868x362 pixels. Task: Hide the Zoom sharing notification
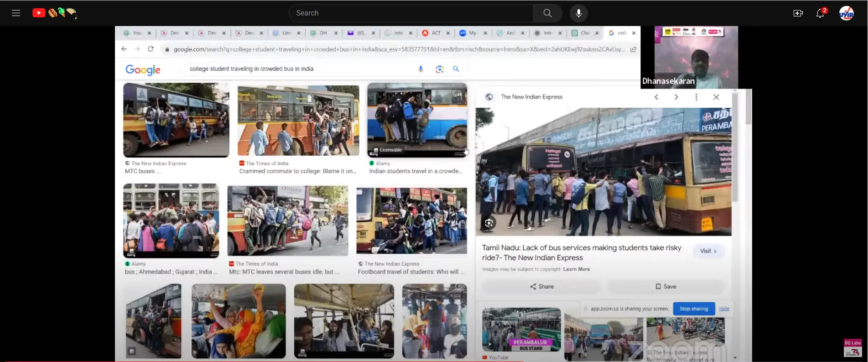pyautogui.click(x=724, y=309)
